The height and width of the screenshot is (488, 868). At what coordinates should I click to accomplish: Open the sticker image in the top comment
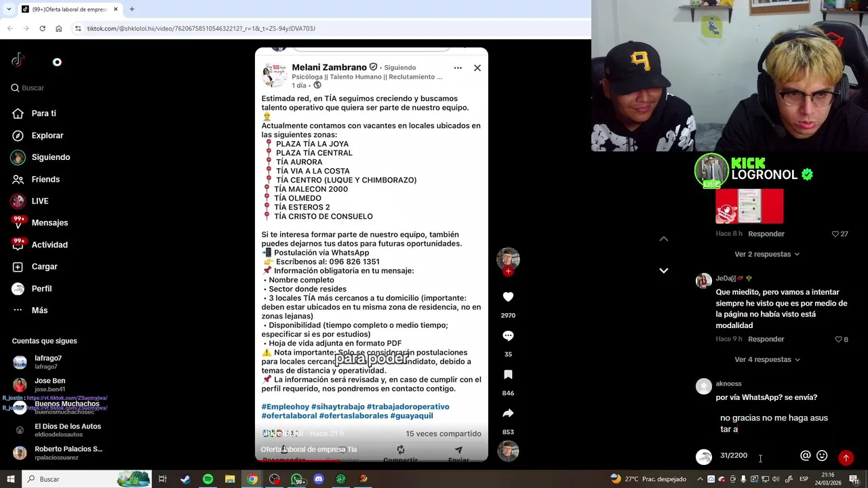click(x=749, y=206)
